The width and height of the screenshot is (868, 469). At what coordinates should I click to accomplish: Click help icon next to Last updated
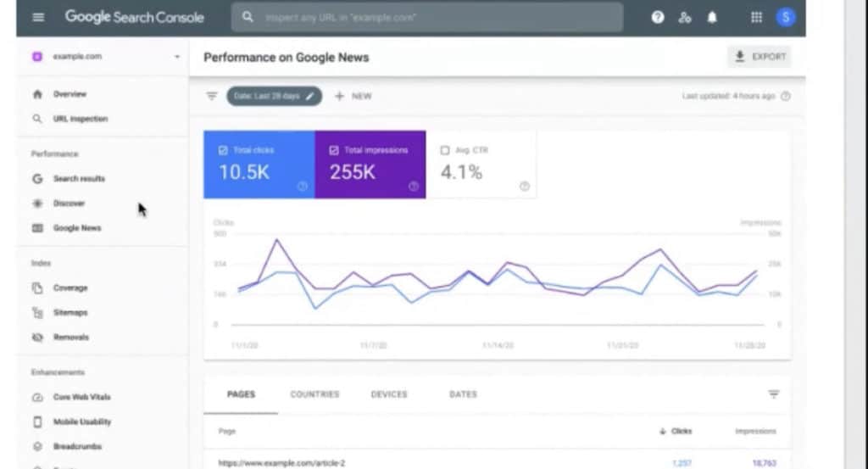pyautogui.click(x=786, y=97)
